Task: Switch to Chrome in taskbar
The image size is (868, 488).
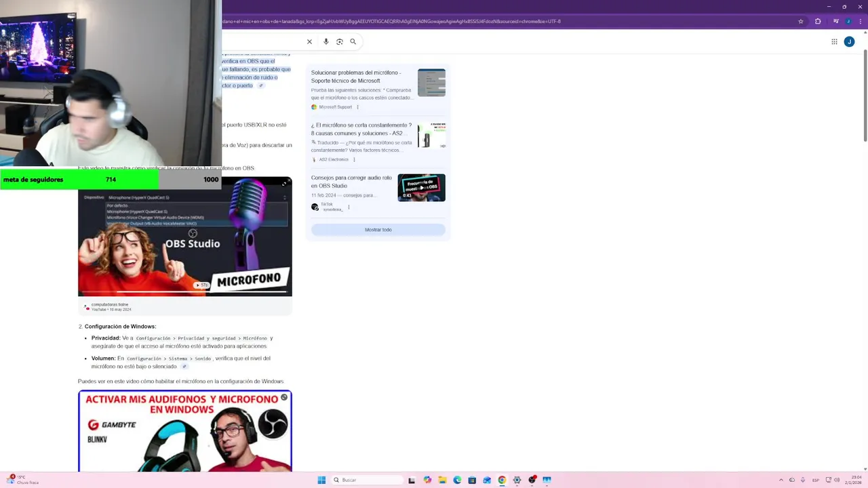Action: tap(502, 480)
